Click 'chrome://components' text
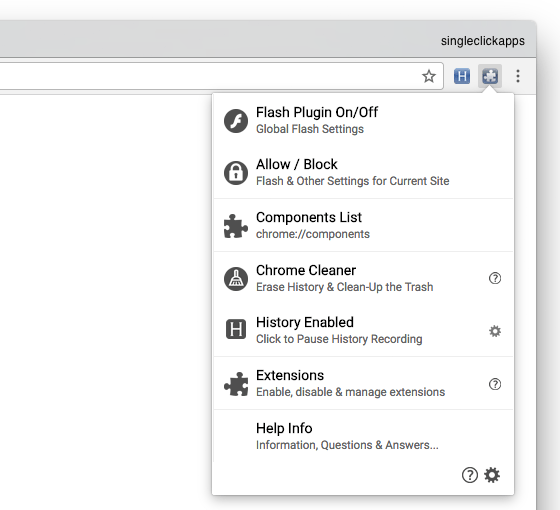This screenshot has width=560, height=510. (x=312, y=234)
